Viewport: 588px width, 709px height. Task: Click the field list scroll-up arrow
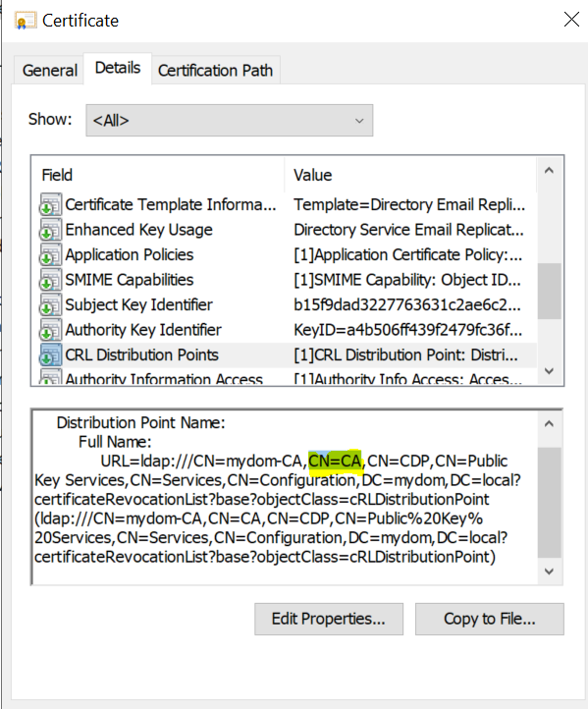tap(549, 171)
